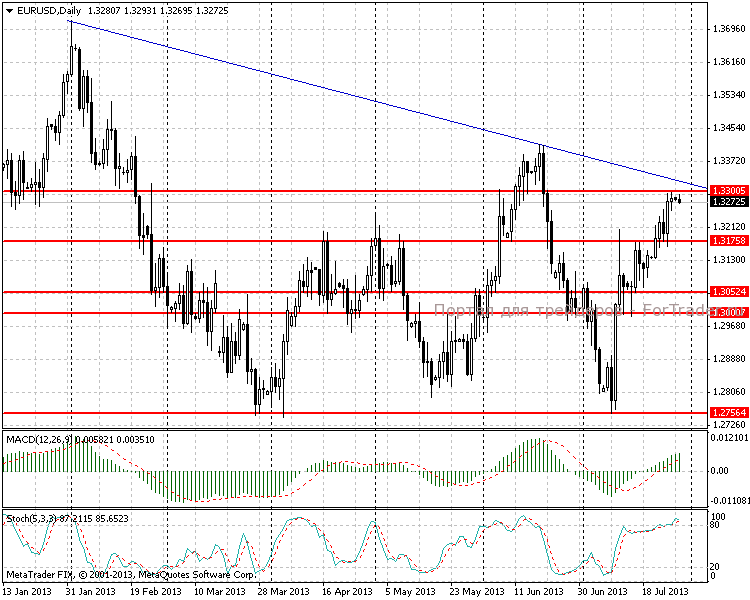Viewport: 750px width, 600px height.
Task: Open the chart menu triangle beside EURUSD,Daily
Action: (10, 11)
